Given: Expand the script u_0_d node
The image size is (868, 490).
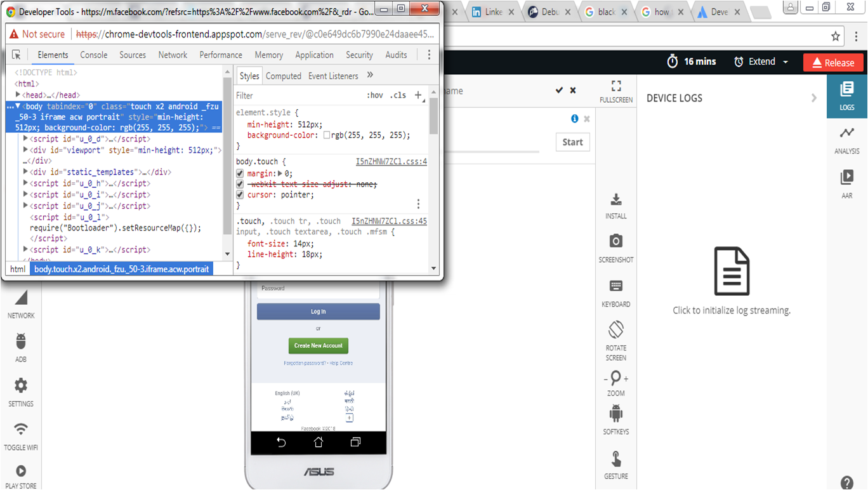Looking at the screenshot, I should (25, 138).
